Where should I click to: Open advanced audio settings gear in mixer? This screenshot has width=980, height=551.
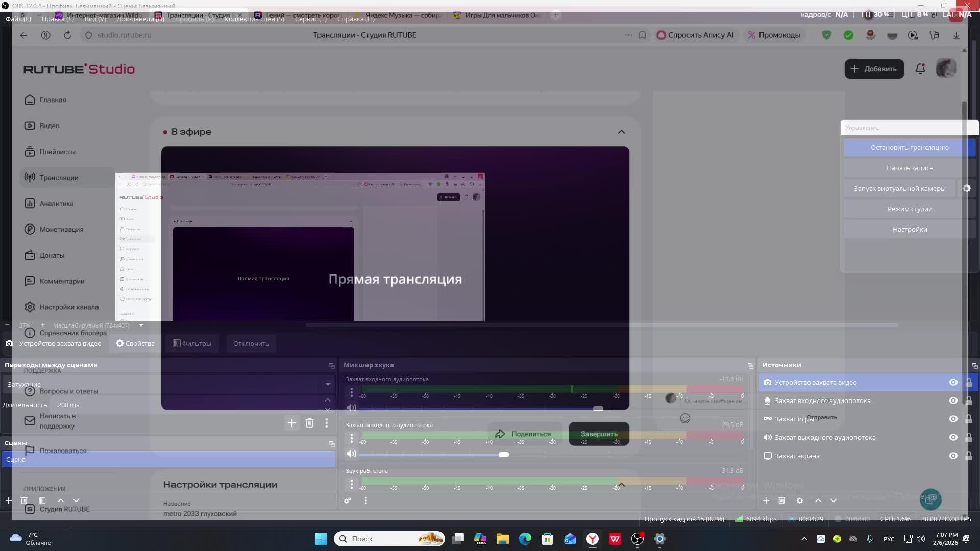pos(348,500)
